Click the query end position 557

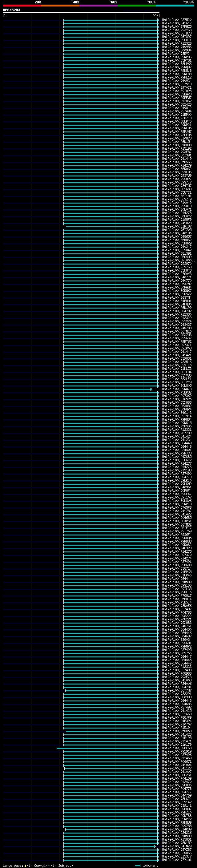click(155, 15)
